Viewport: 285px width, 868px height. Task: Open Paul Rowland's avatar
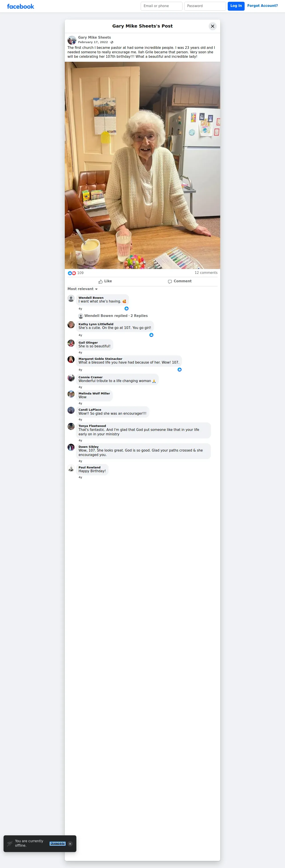(x=71, y=468)
